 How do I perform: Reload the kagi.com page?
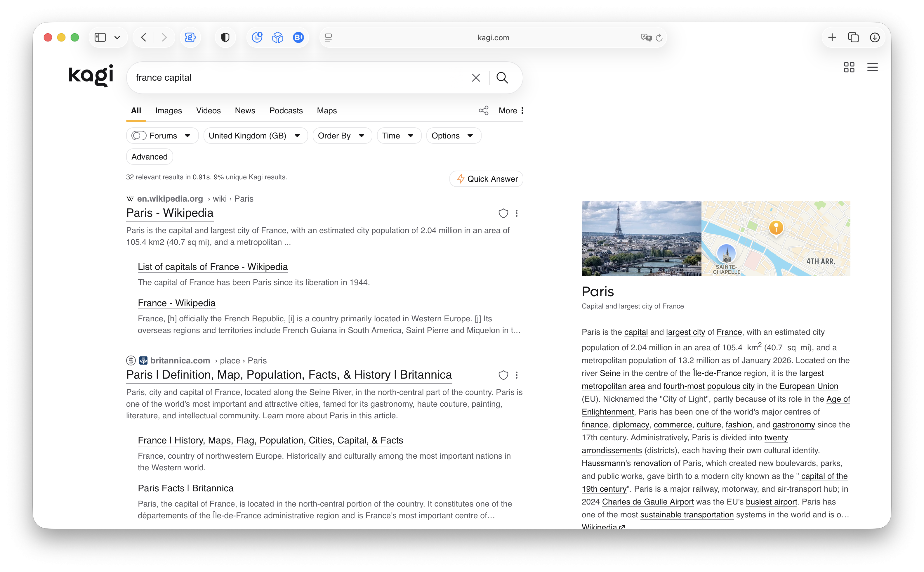click(659, 37)
